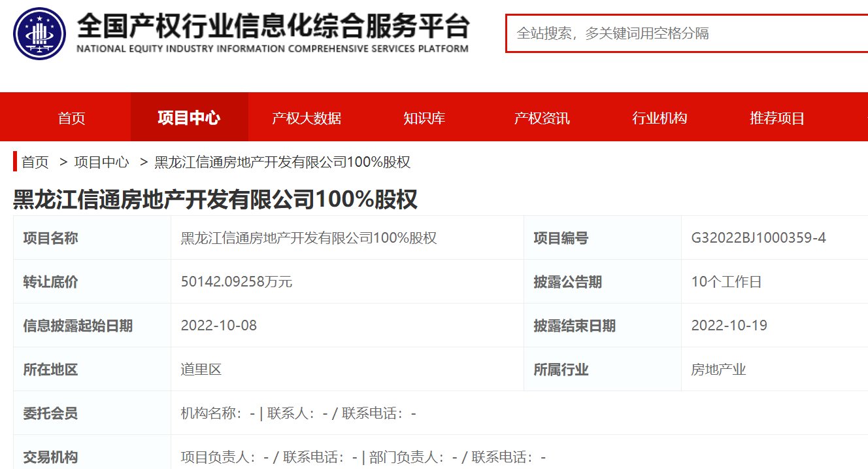Select the 项目名称 label cell
The width and height of the screenshot is (868, 469).
click(92, 238)
